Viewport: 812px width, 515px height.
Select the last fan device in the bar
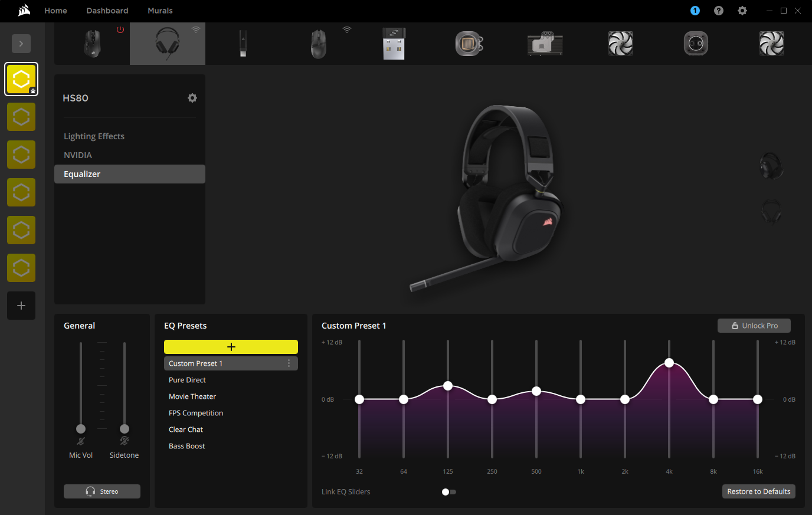tap(771, 44)
